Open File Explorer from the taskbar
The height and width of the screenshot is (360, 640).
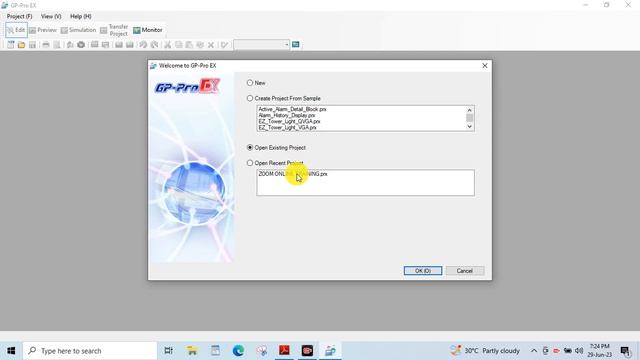[192, 351]
